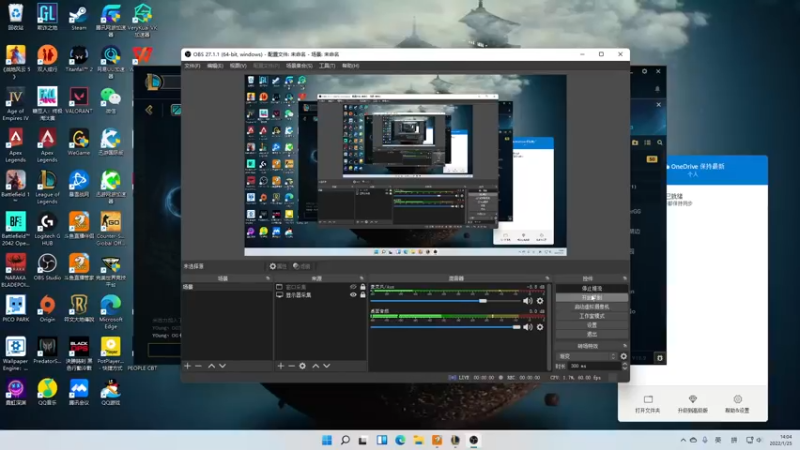This screenshot has height=450, width=800.
Task: Show hidden icons in the system tray
Action: coord(683,440)
